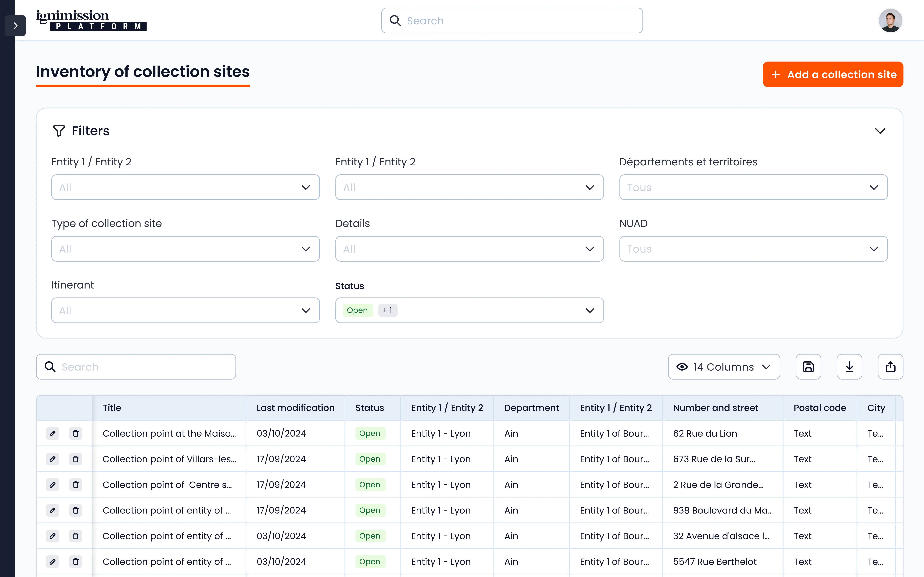Sort by Last modification column header
Image resolution: width=924 pixels, height=577 pixels.
pyautogui.click(x=295, y=408)
